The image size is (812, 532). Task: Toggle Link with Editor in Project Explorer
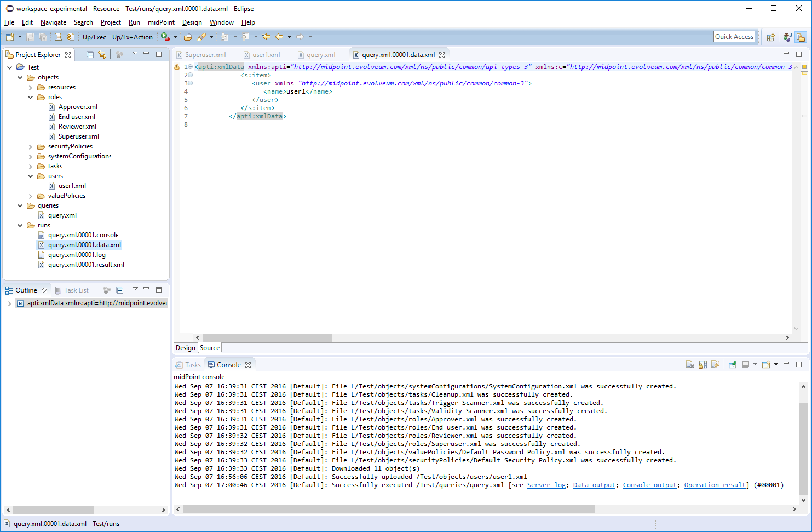pyautogui.click(x=102, y=55)
